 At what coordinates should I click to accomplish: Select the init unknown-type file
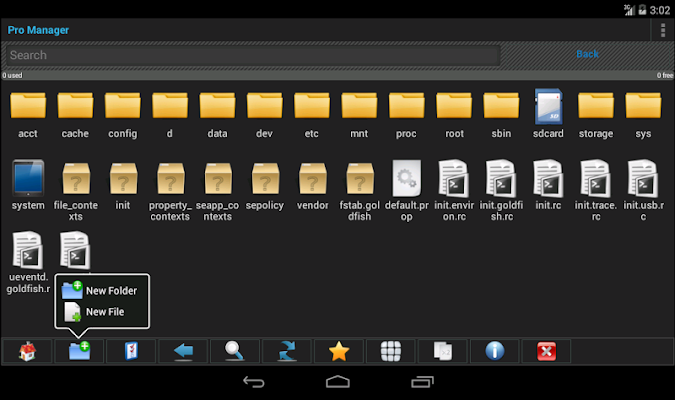(123, 186)
